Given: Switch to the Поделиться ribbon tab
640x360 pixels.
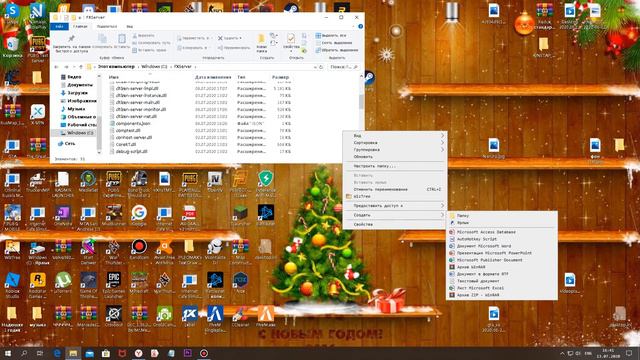Looking at the screenshot, I should pyautogui.click(x=107, y=27).
